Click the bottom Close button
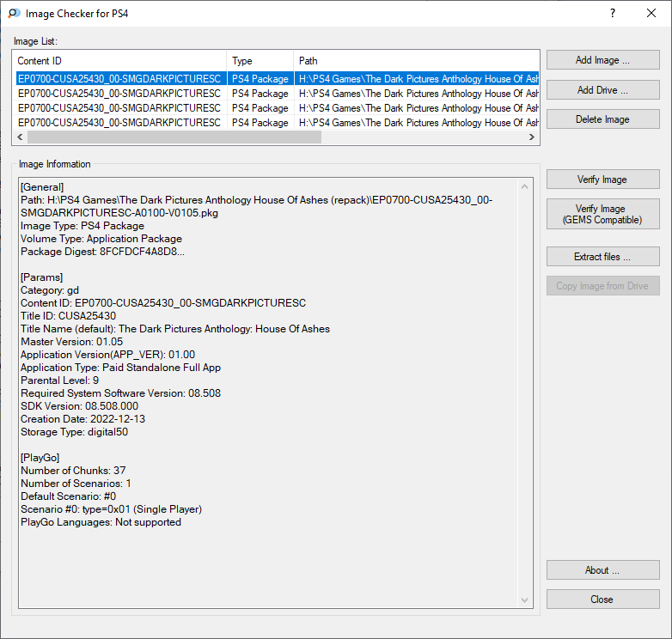Image resolution: width=672 pixels, height=639 pixels. tap(602, 599)
